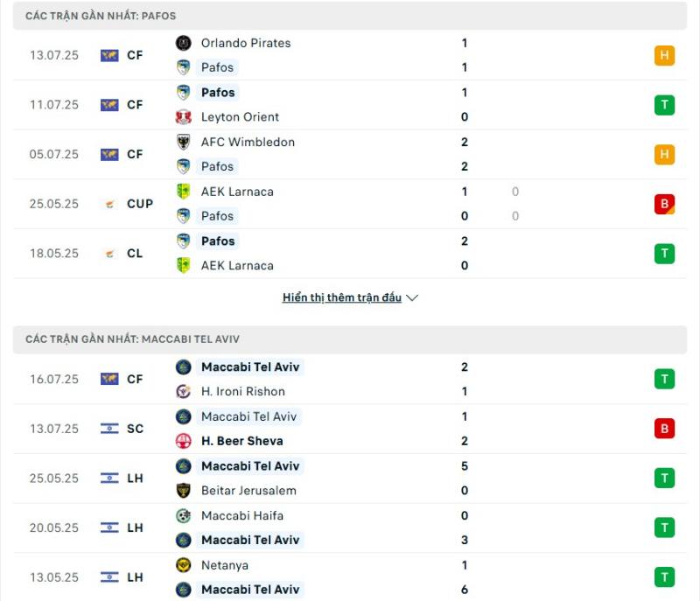Click the AFC Wimbledon club crest
700x601 pixels.
[x=183, y=143]
